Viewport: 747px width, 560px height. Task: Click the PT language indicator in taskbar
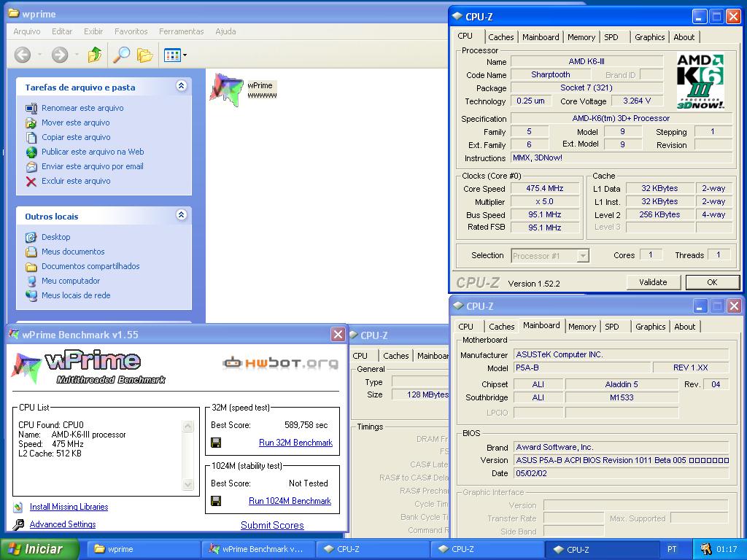[672, 549]
